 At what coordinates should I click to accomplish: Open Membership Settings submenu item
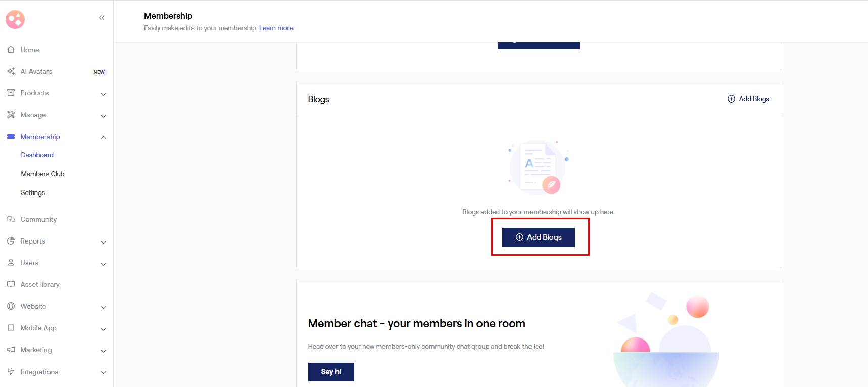pyautogui.click(x=33, y=192)
